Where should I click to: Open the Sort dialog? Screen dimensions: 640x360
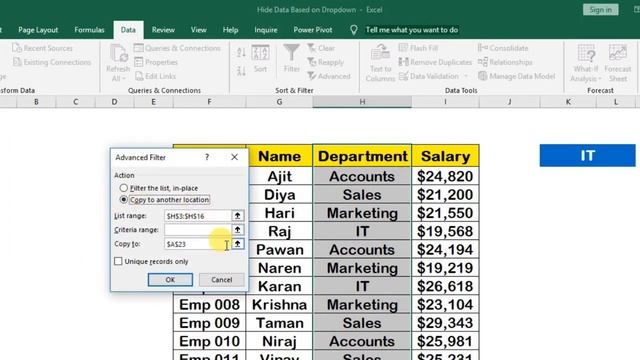260,59
